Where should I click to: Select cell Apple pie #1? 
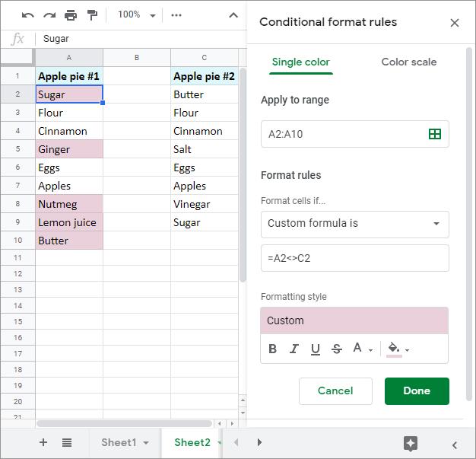click(69, 76)
